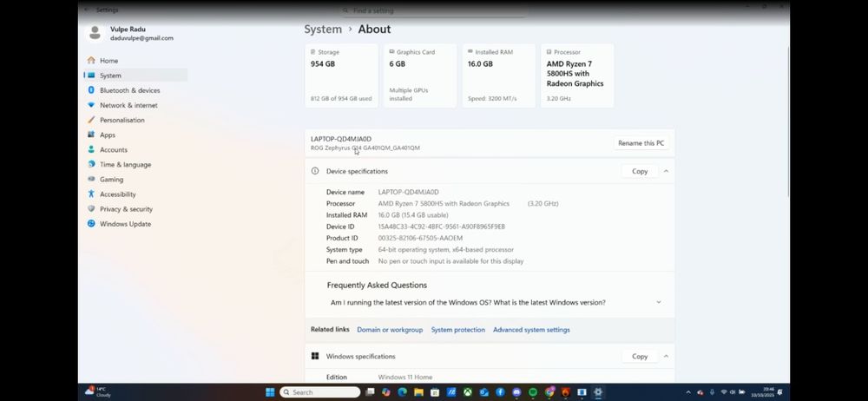
Task: Collapse the Windows specifications section
Action: [x=666, y=356]
